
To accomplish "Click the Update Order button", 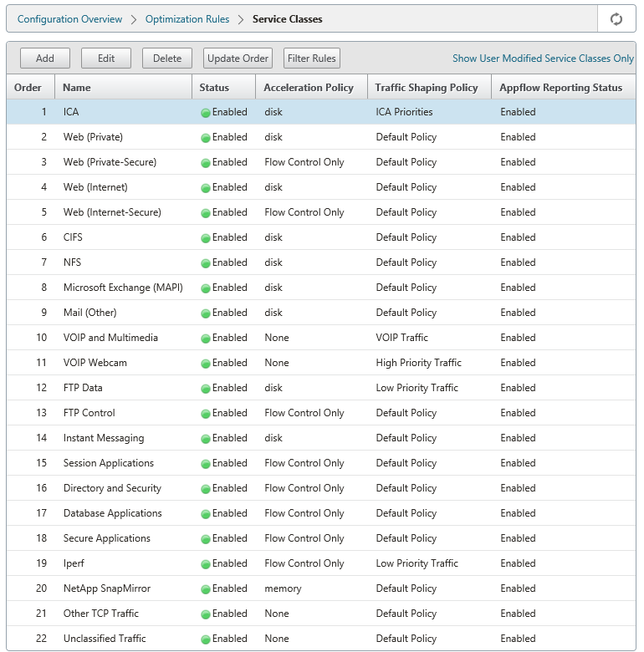I will tap(238, 59).
